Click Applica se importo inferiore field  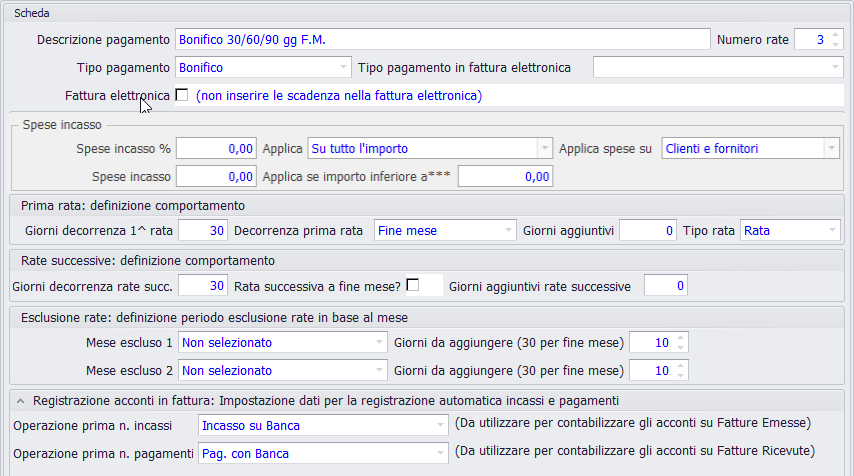pyautogui.click(x=505, y=176)
